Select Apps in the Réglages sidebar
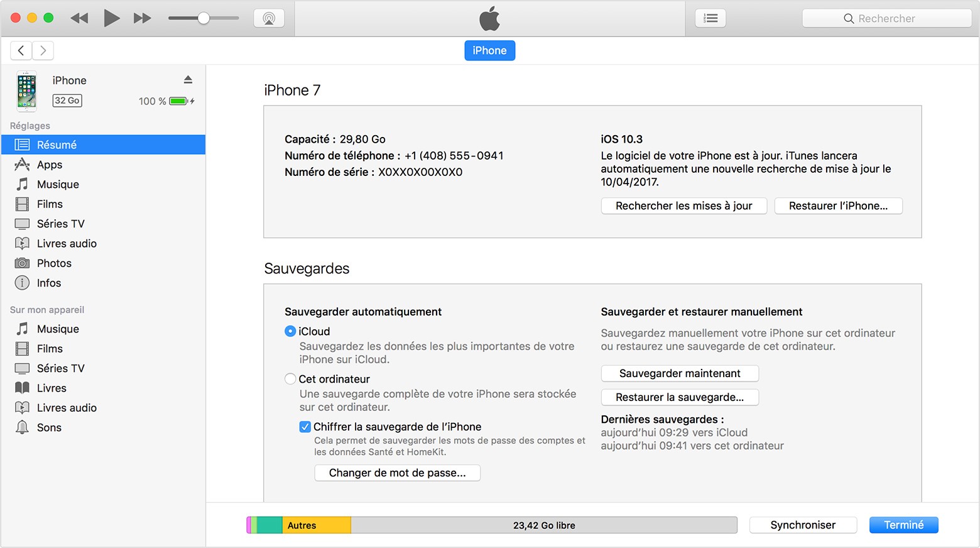 click(x=48, y=165)
